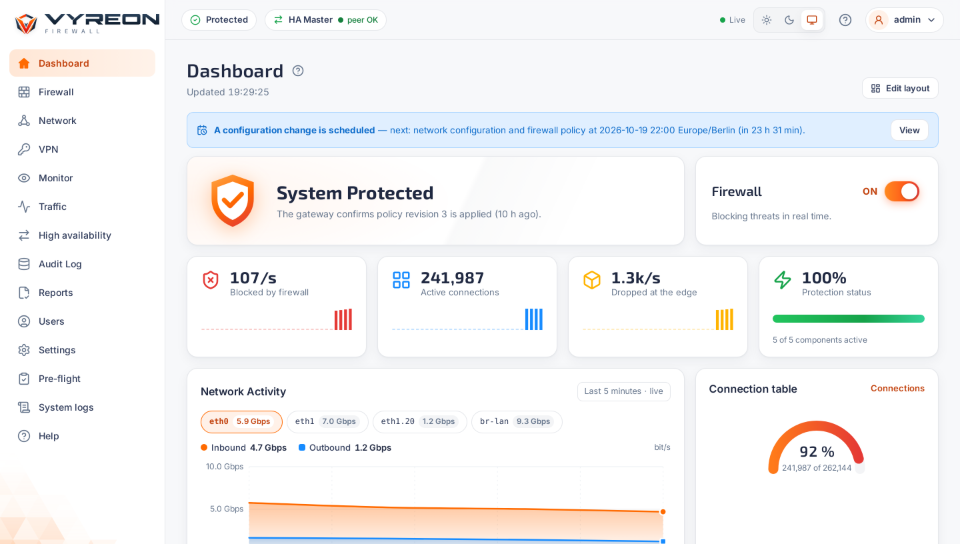Click the System logs scroll icon

click(24, 408)
